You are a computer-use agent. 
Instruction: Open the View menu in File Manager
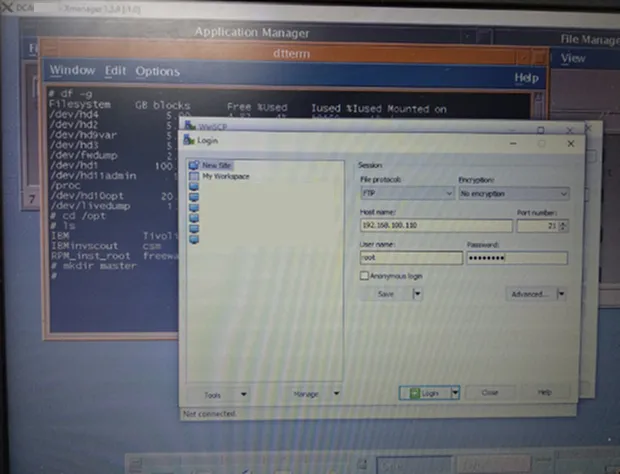pos(573,59)
